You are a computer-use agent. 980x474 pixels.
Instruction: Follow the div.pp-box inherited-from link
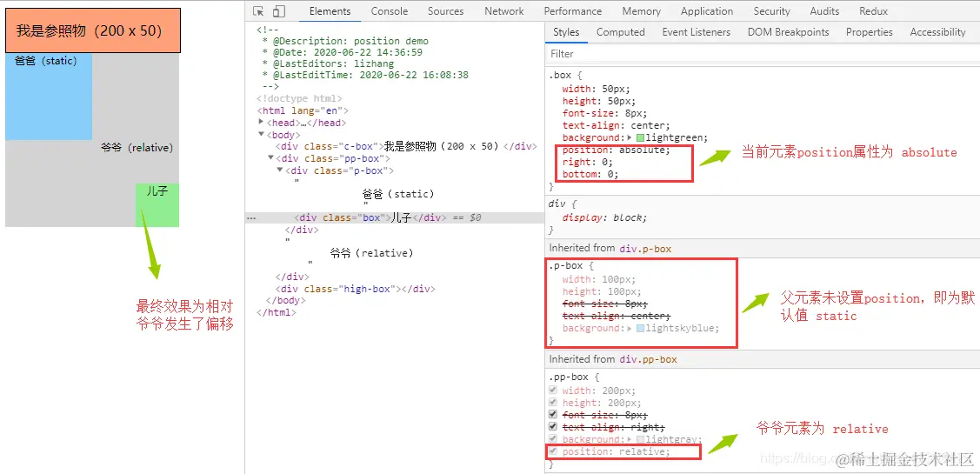tap(648, 359)
